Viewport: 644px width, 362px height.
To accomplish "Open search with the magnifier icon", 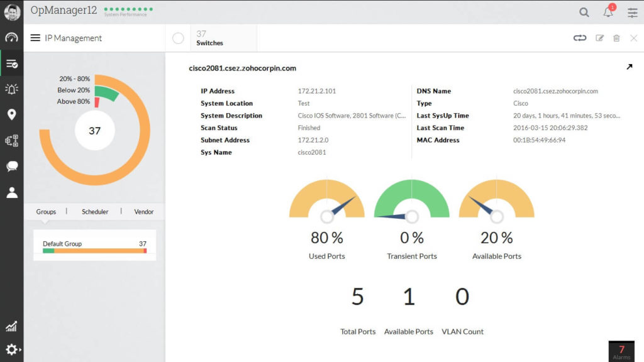I will tap(584, 12).
